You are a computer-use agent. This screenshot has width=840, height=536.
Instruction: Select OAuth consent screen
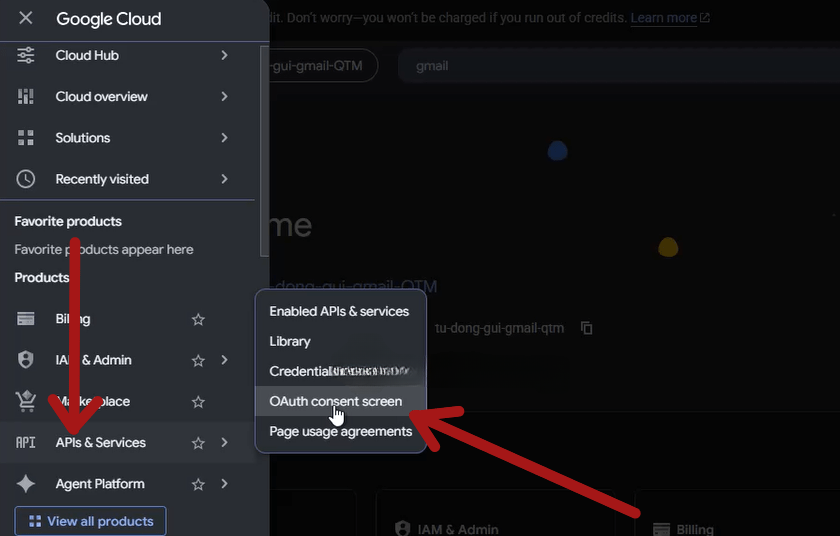(x=340, y=401)
